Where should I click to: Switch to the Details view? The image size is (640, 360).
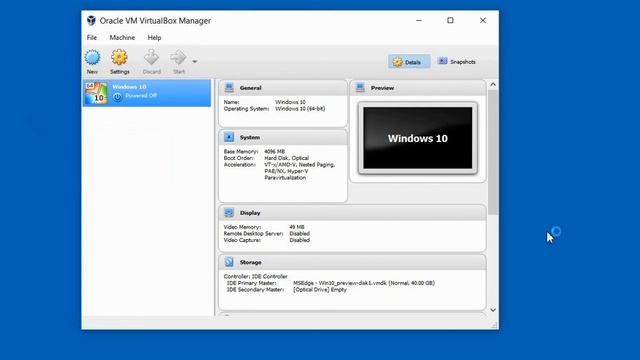click(409, 62)
